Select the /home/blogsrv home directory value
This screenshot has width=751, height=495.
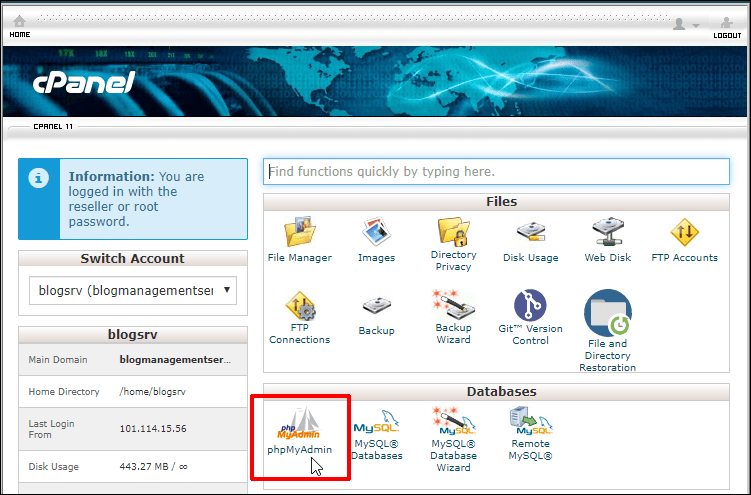point(152,392)
